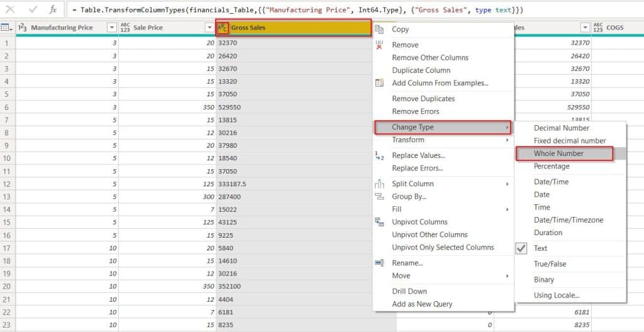Screen dimensions: 644x332
Task: Expand the Change Type submenu
Action: [443, 127]
